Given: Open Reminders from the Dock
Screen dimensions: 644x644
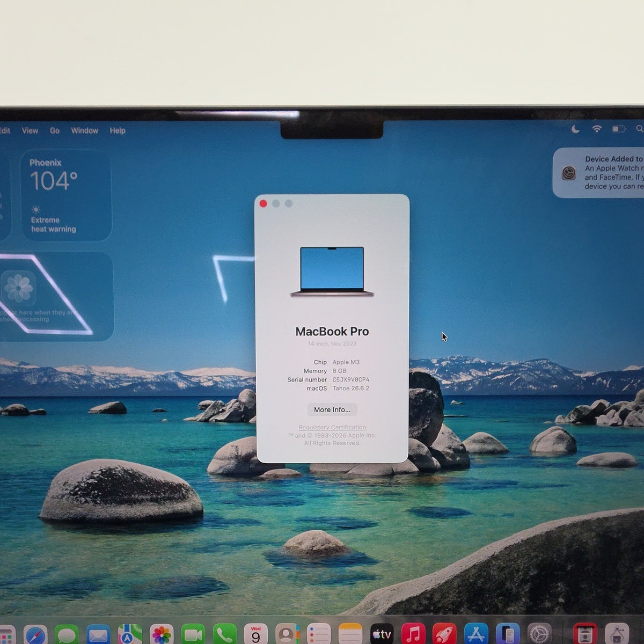Looking at the screenshot, I should 319,635.
